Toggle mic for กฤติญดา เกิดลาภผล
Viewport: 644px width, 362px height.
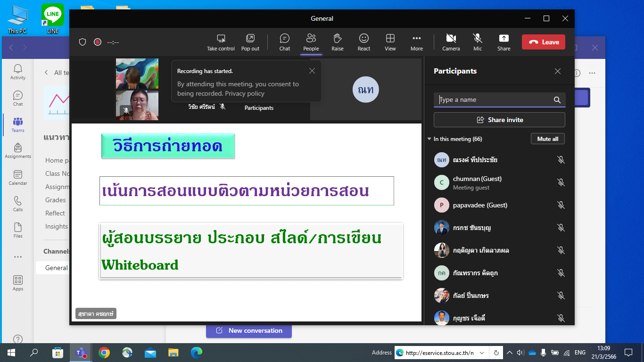point(561,250)
